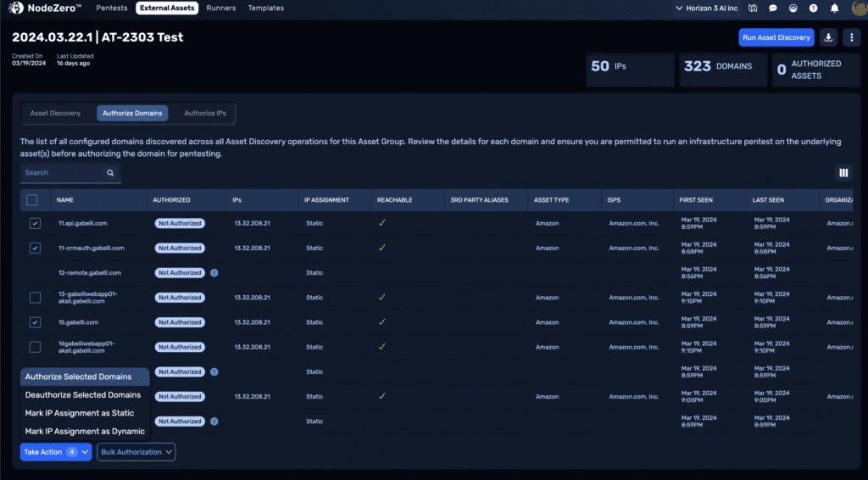Go to Pentests in the top navigation
The height and width of the screenshot is (480, 868).
pyautogui.click(x=113, y=8)
